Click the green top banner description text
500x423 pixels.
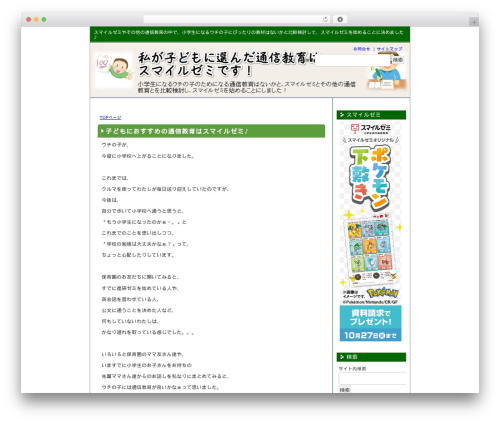pyautogui.click(x=249, y=34)
